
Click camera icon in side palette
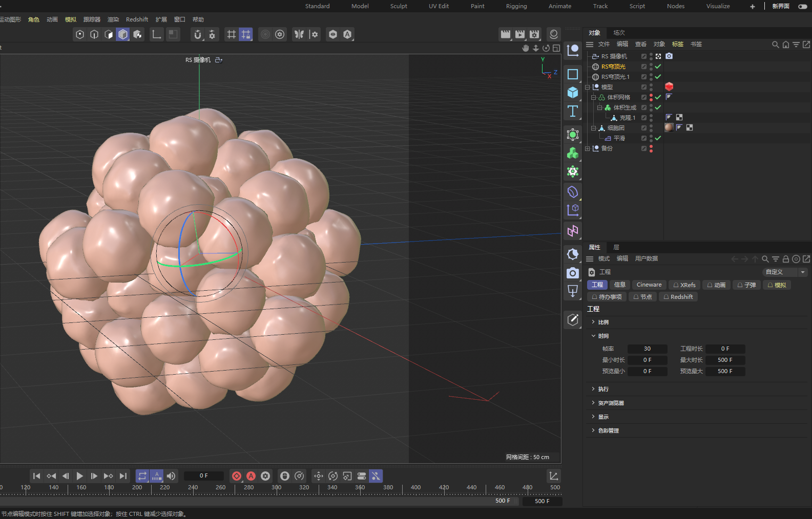(x=573, y=273)
